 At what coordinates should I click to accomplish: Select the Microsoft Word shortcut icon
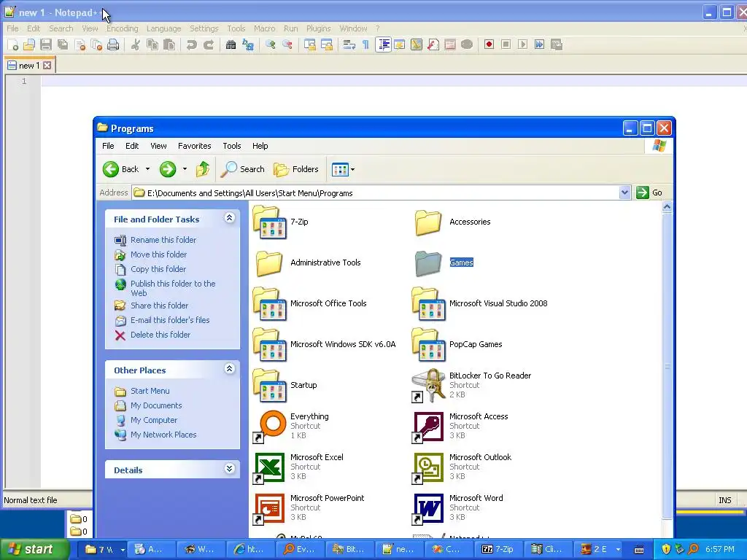click(429, 508)
